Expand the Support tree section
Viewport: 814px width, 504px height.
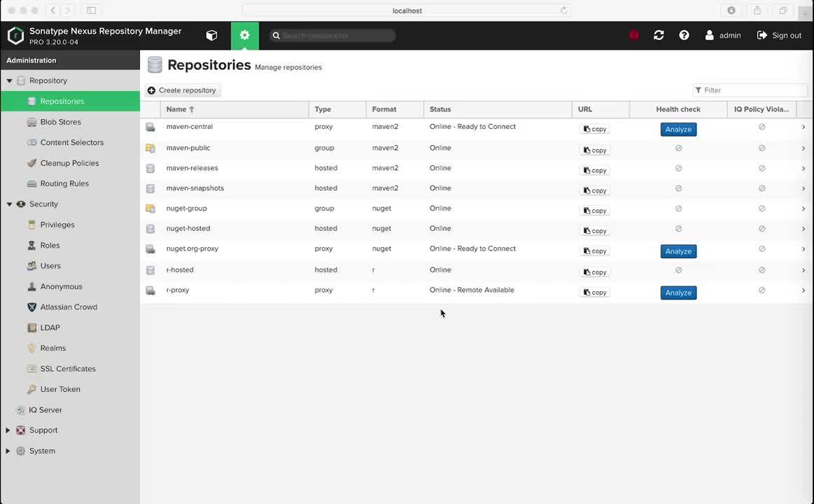tap(8, 430)
